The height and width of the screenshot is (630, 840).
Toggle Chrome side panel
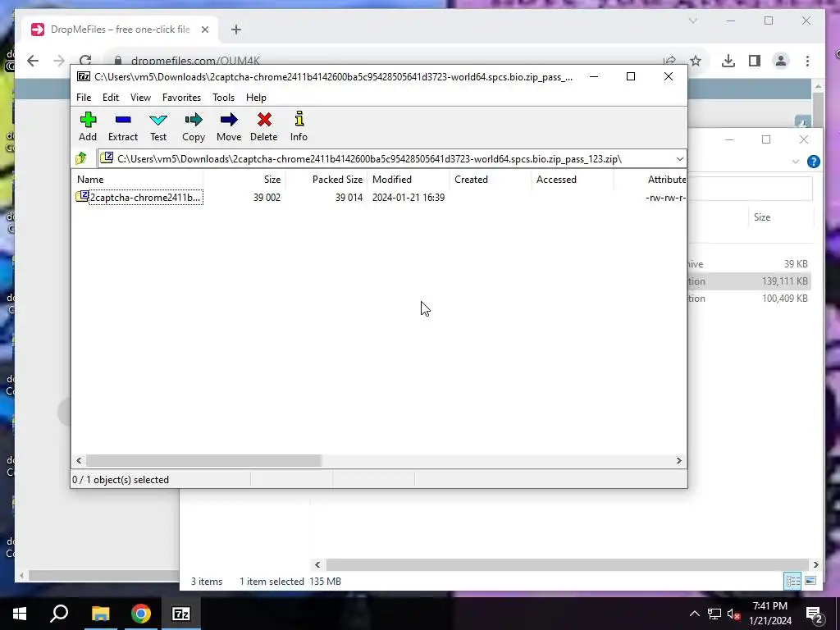[x=755, y=61]
